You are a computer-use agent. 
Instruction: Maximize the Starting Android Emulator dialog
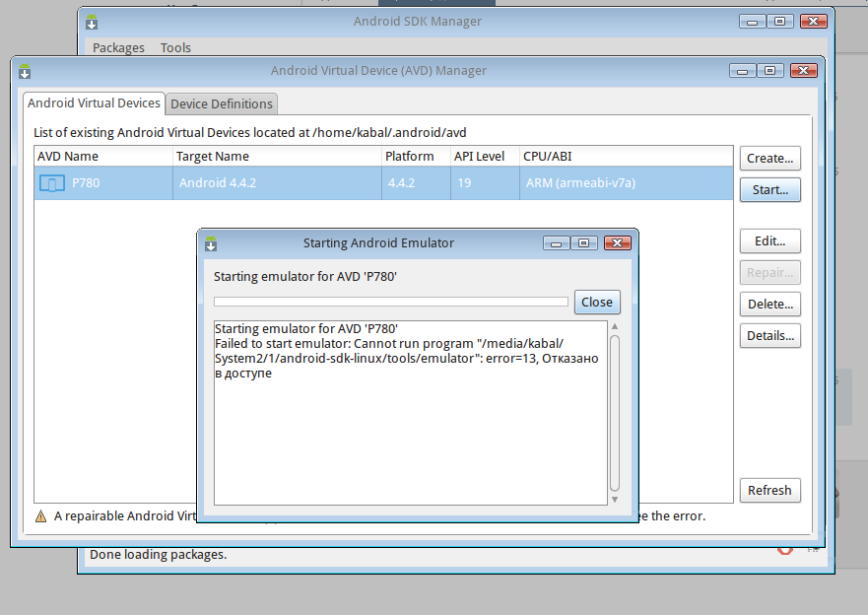(x=584, y=243)
